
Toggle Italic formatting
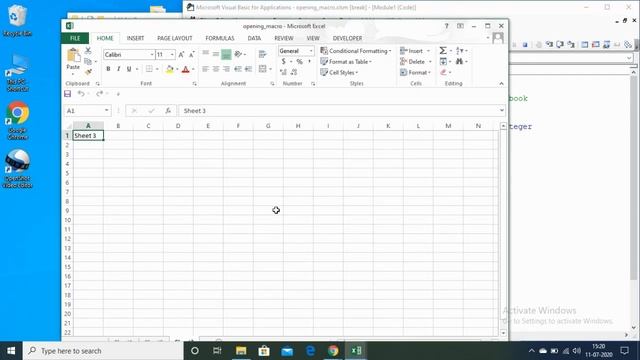click(118, 69)
